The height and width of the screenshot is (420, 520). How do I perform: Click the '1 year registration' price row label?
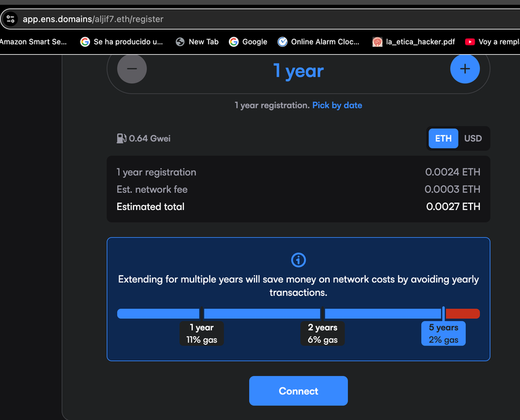point(156,172)
